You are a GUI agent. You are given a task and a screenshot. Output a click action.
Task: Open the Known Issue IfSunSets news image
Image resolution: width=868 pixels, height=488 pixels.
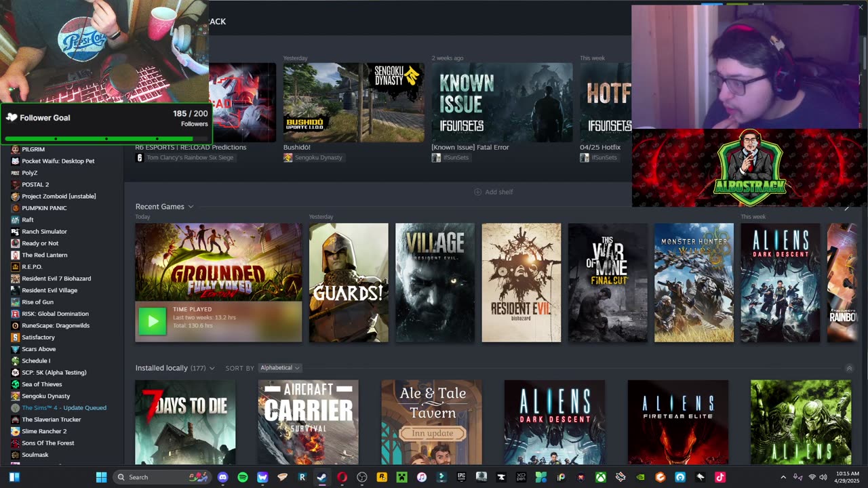pos(502,102)
